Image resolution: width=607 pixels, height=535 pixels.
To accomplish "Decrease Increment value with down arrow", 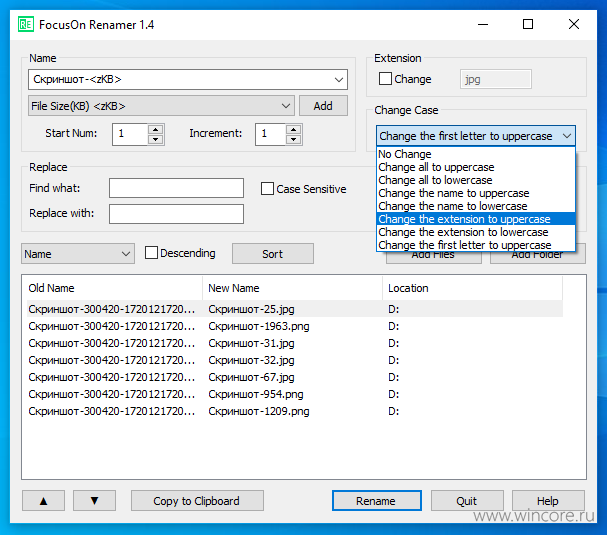I will pyautogui.click(x=293, y=139).
